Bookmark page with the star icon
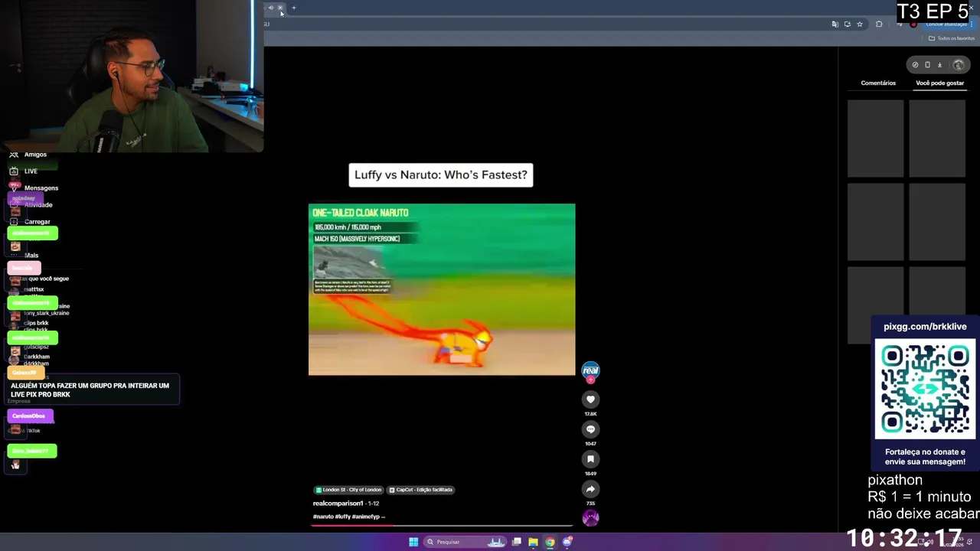Screen dimensions: 980x551 [860, 24]
